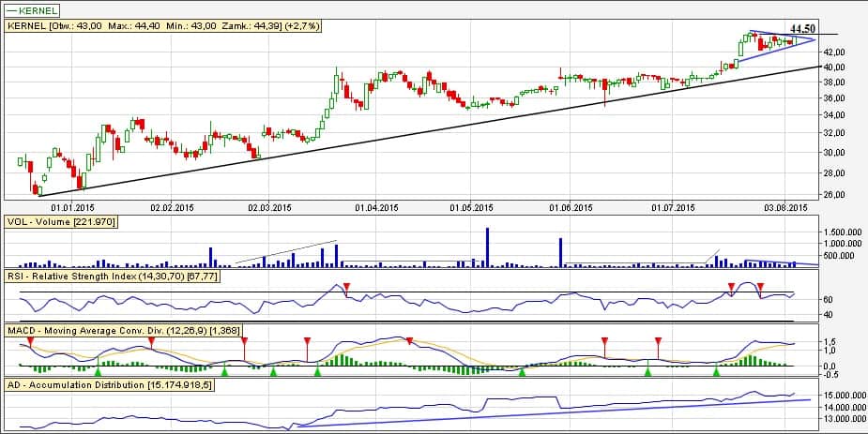Click the first red MACD sell marker

[30, 341]
